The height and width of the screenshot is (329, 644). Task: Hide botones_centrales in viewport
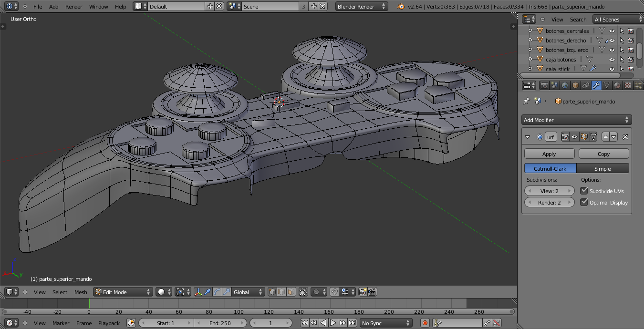point(612,31)
